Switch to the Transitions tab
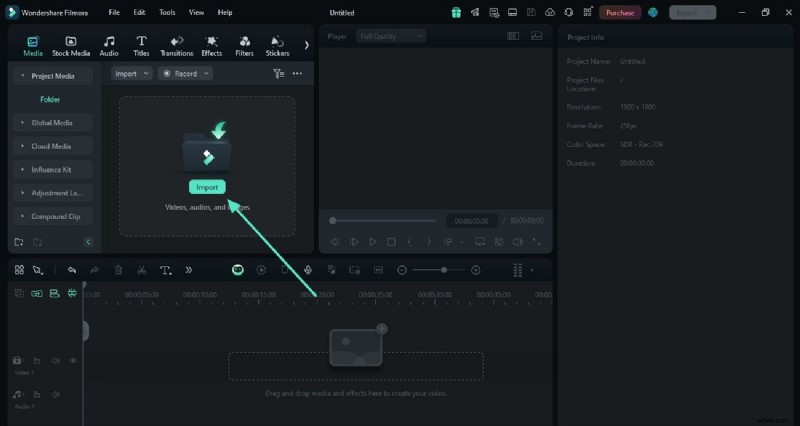Image resolution: width=800 pixels, height=426 pixels. click(177, 46)
